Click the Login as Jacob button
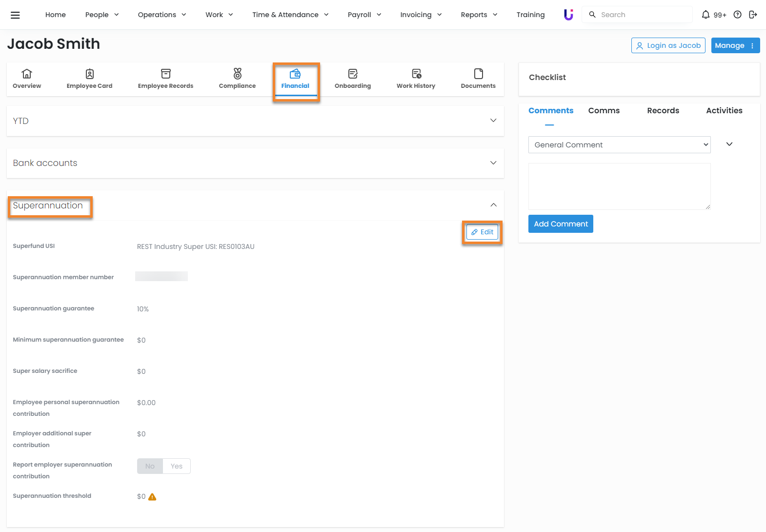This screenshot has width=766, height=532. 668,45
